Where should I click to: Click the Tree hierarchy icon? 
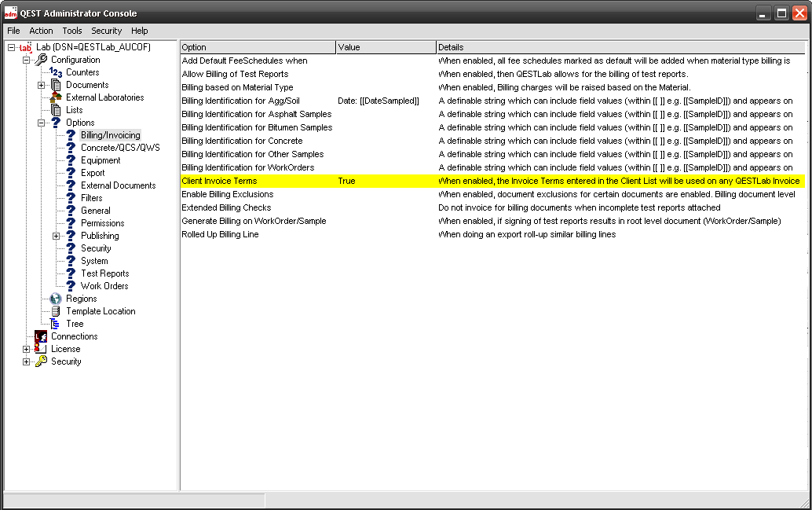tap(56, 324)
